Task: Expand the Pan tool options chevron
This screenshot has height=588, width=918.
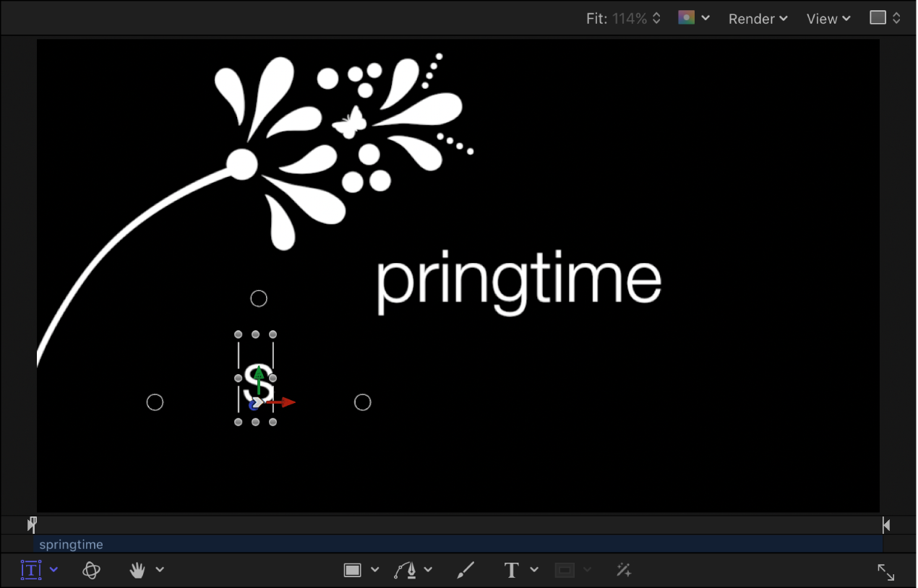Action: pos(160,570)
